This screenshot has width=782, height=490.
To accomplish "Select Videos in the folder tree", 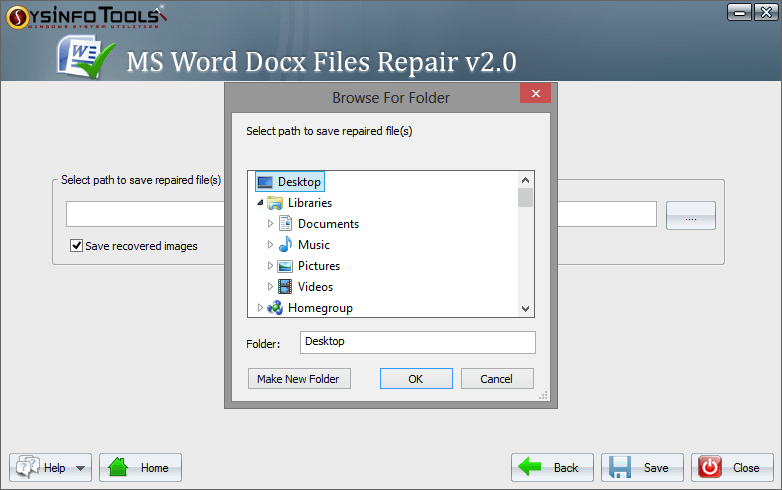I will click(315, 287).
